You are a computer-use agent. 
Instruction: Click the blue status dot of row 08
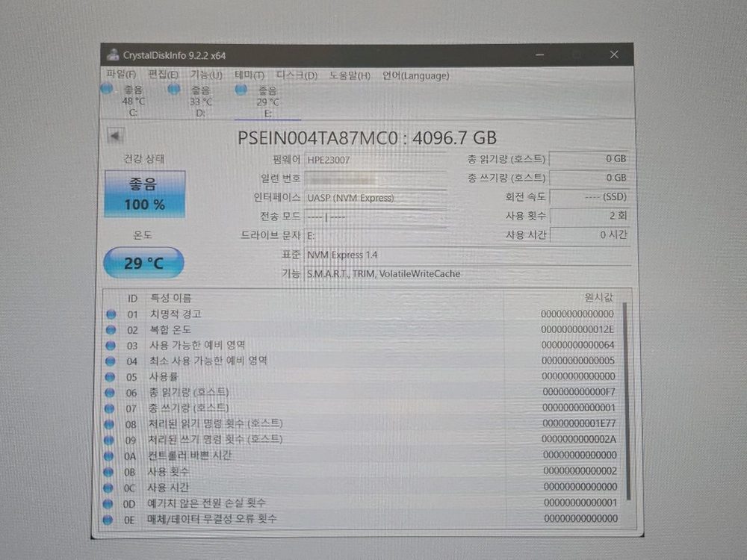[x=109, y=424]
